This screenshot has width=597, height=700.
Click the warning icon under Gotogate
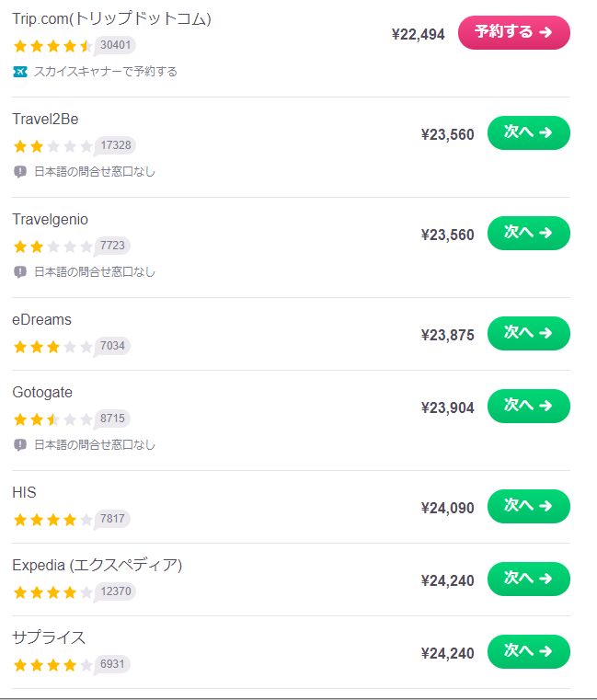point(20,444)
